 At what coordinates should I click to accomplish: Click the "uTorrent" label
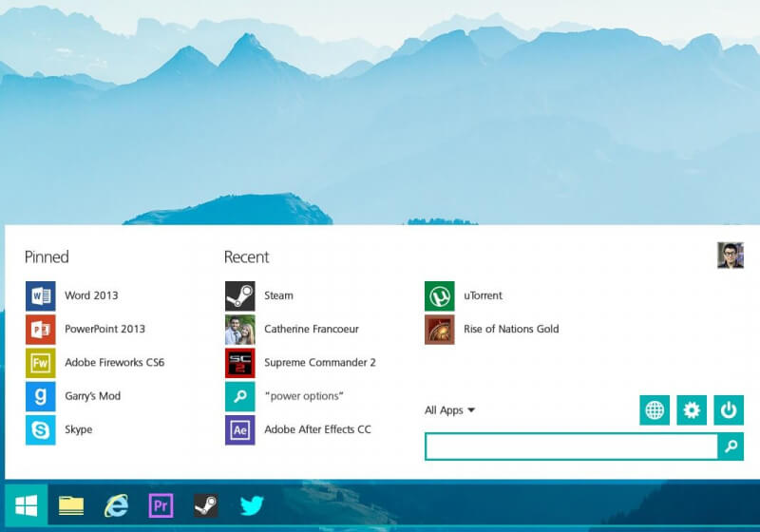click(484, 295)
